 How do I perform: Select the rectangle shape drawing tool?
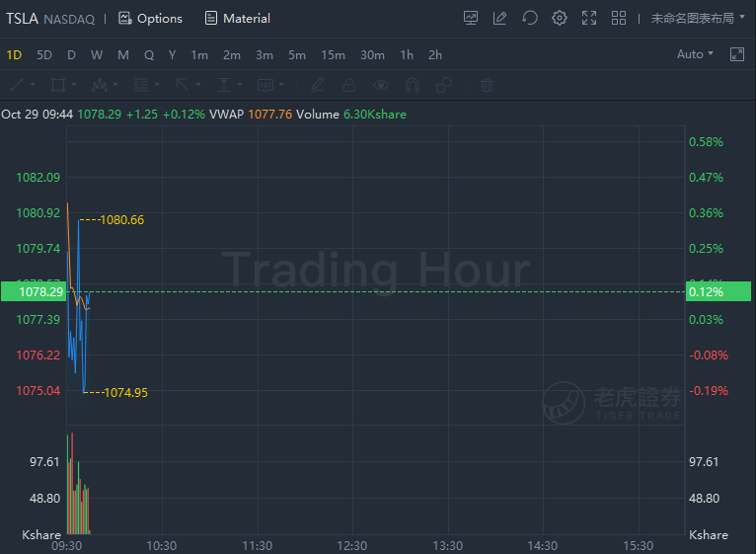tap(58, 85)
